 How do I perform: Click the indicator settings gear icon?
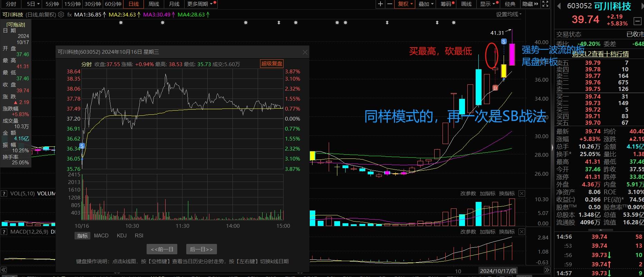(x=61, y=14)
